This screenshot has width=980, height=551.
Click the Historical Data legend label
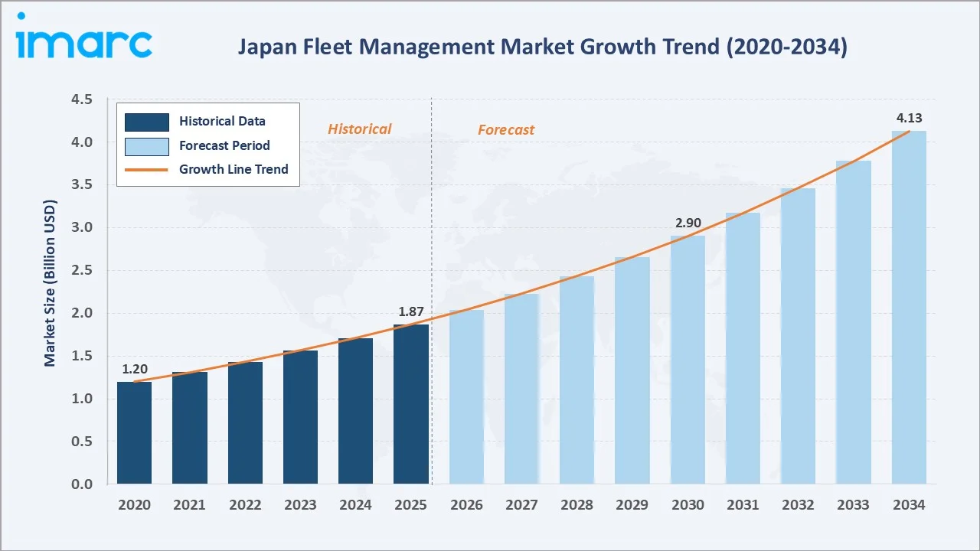click(x=222, y=121)
